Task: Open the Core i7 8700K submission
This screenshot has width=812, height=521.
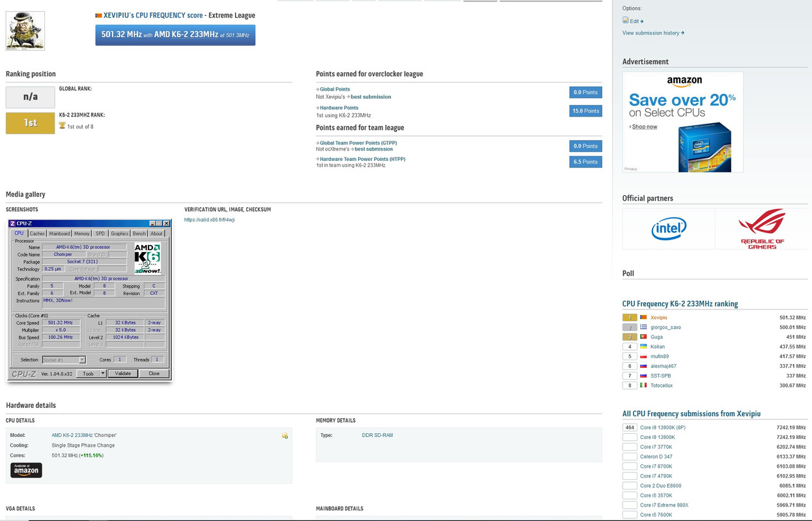Action: [x=656, y=466]
